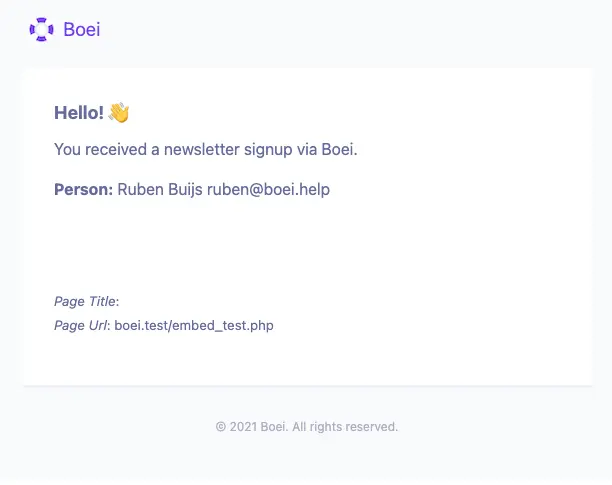This screenshot has height=485, width=612.
Task: Click the italic "Page Url" label
Action: pyautogui.click(x=80, y=325)
